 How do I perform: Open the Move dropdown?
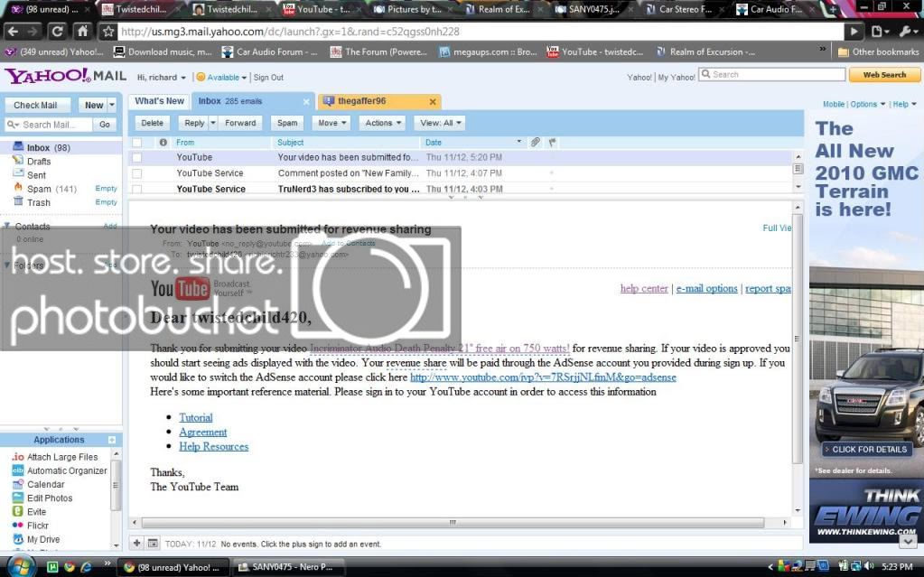click(x=331, y=123)
